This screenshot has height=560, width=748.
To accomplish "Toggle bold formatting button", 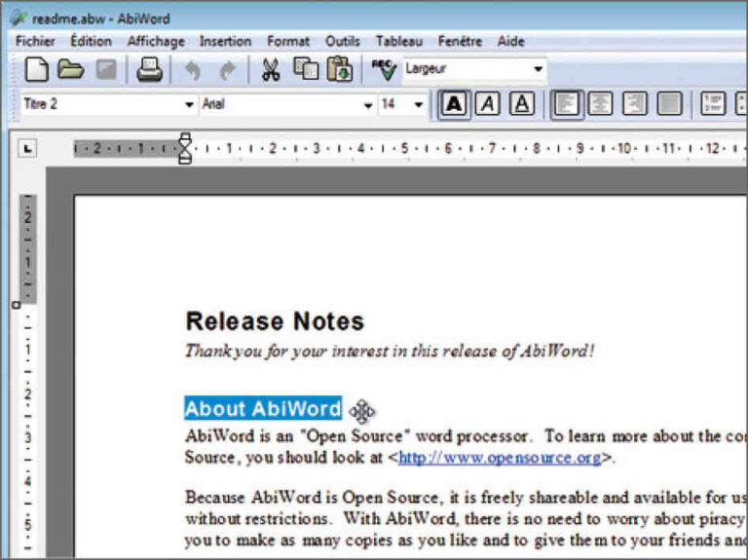I will (454, 103).
